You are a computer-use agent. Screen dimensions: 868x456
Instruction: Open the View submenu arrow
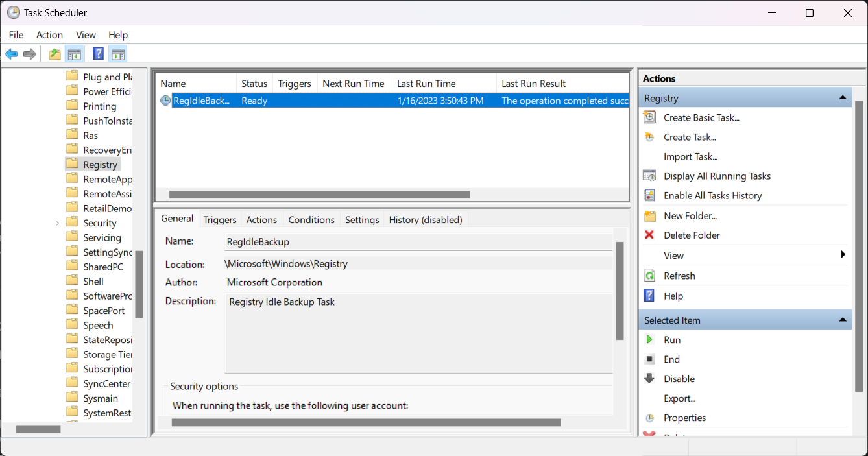click(x=843, y=255)
